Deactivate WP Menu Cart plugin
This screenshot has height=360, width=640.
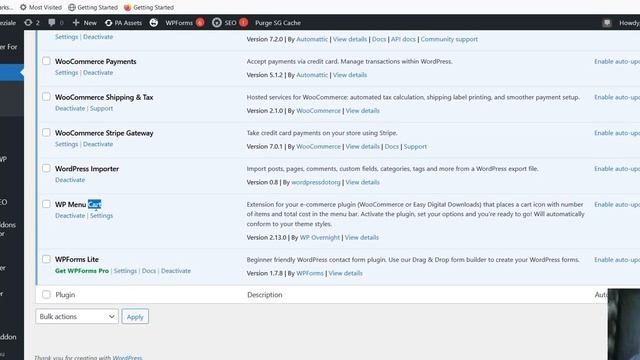coord(70,216)
